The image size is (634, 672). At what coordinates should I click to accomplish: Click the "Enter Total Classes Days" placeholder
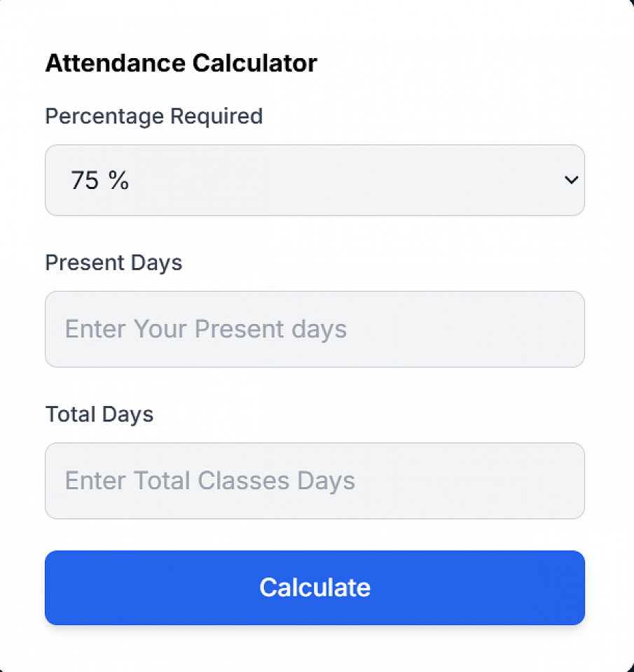click(x=210, y=481)
